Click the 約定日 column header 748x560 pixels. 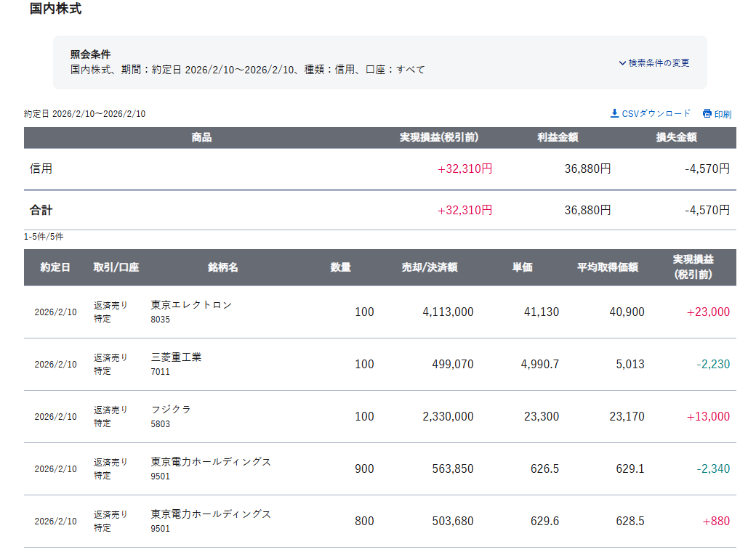click(55, 267)
